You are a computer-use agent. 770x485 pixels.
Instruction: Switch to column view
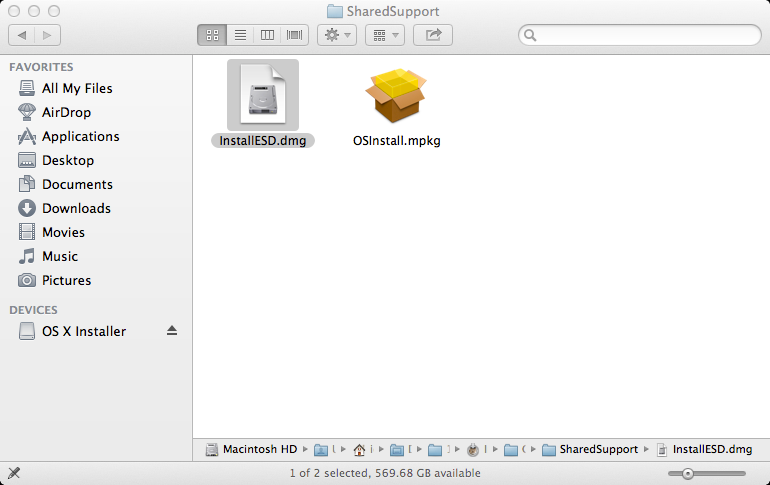[267, 35]
